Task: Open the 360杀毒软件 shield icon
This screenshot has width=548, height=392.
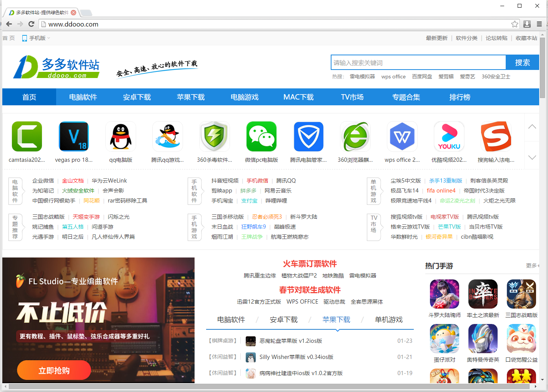Action: (215, 136)
